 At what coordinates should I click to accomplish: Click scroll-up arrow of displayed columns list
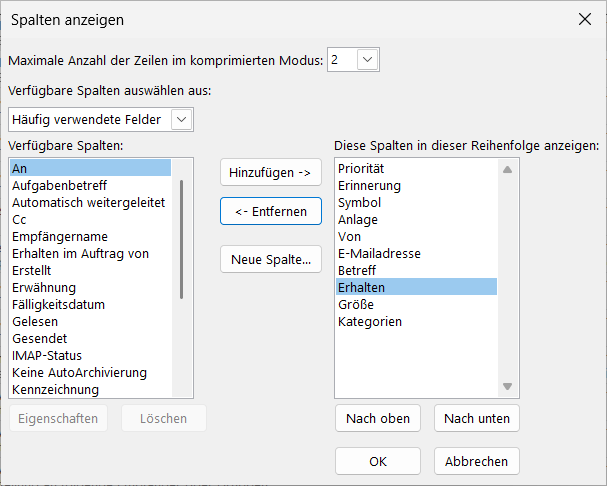[x=507, y=170]
